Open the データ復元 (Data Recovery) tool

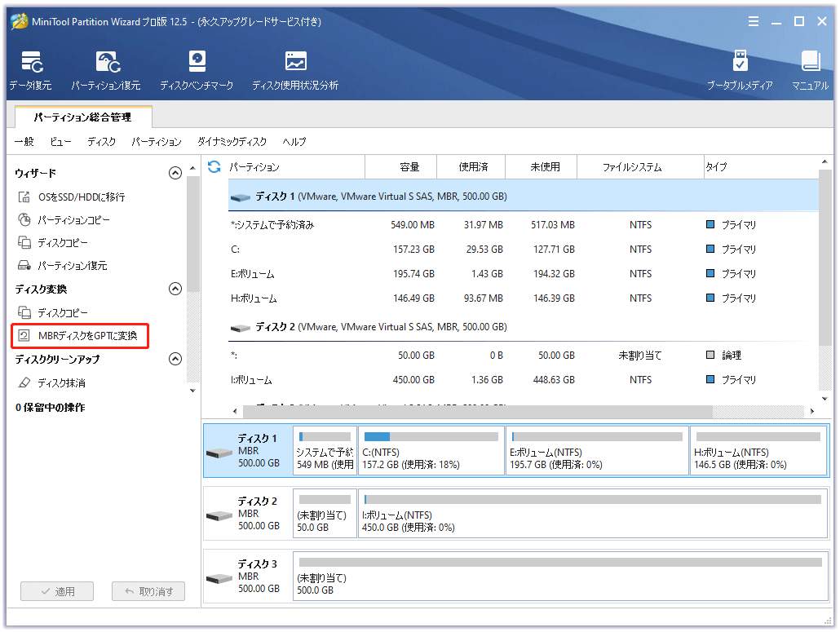(31, 69)
